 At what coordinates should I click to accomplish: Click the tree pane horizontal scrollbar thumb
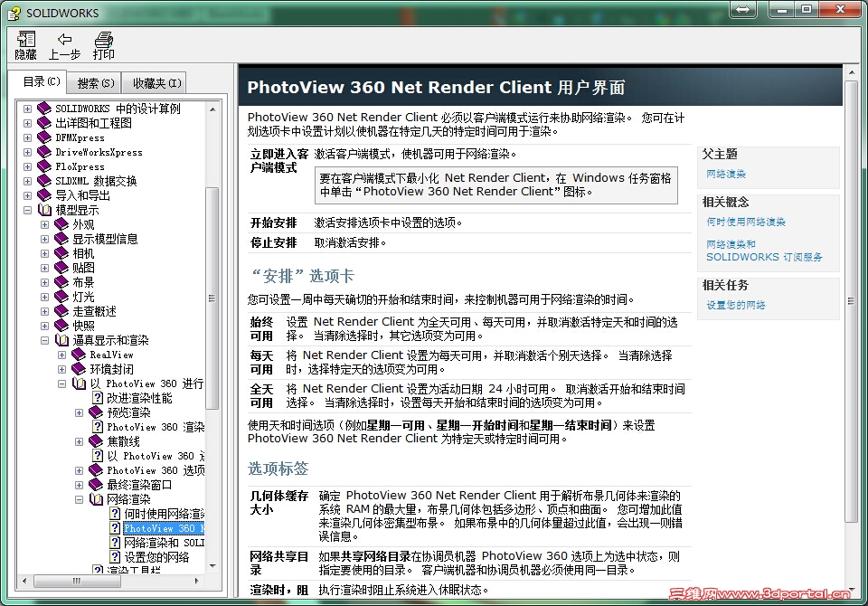click(x=76, y=581)
